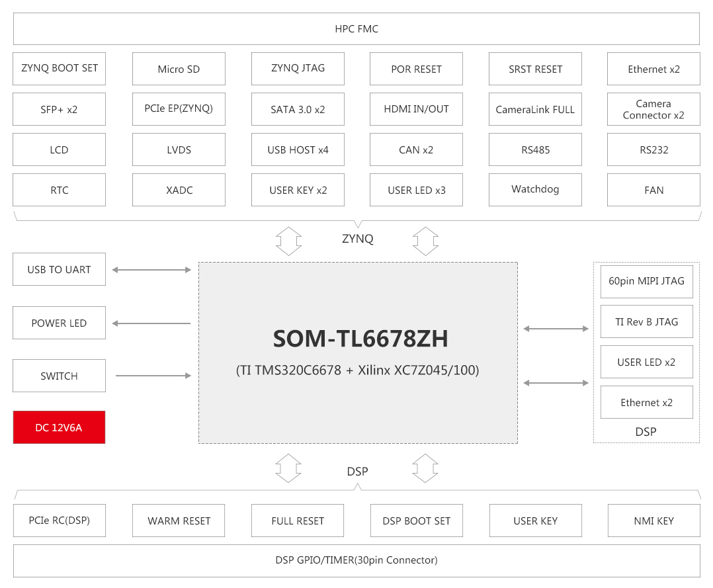The width and height of the screenshot is (713, 588).
Task: Click the USB HOST x4 block
Action: click(x=298, y=149)
